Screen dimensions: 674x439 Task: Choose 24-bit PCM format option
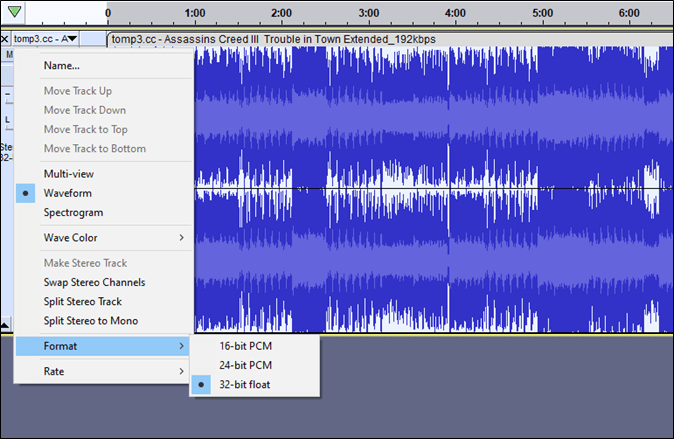[245, 365]
